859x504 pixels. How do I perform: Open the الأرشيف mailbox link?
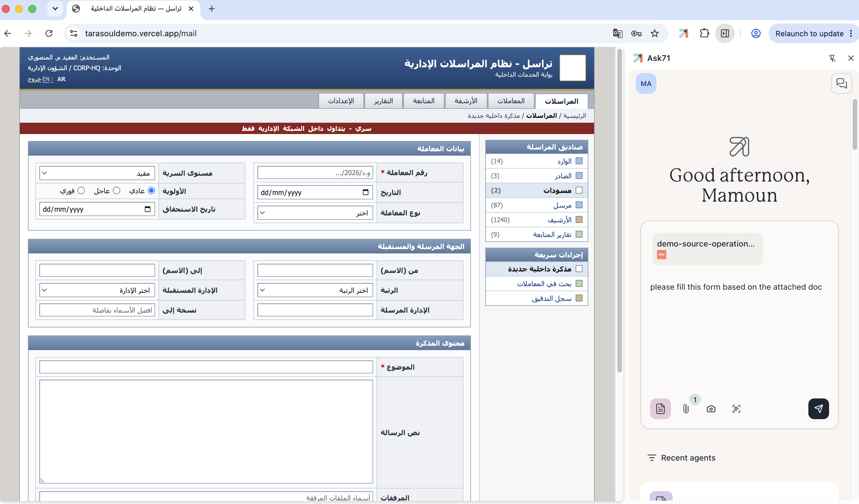[x=559, y=220]
